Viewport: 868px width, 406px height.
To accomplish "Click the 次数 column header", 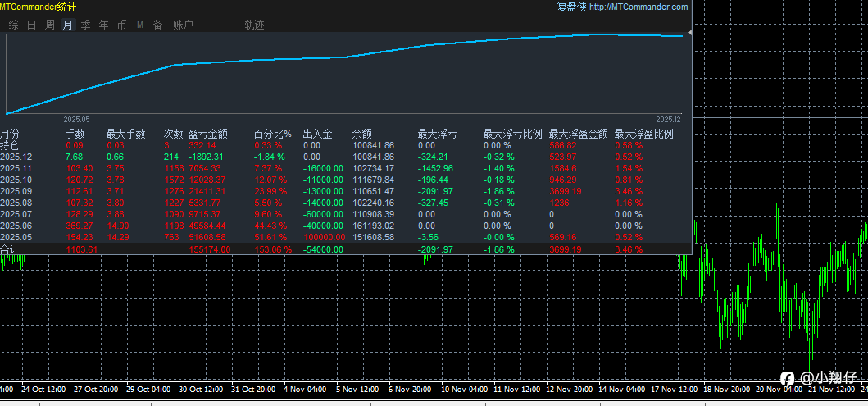I will coord(173,134).
